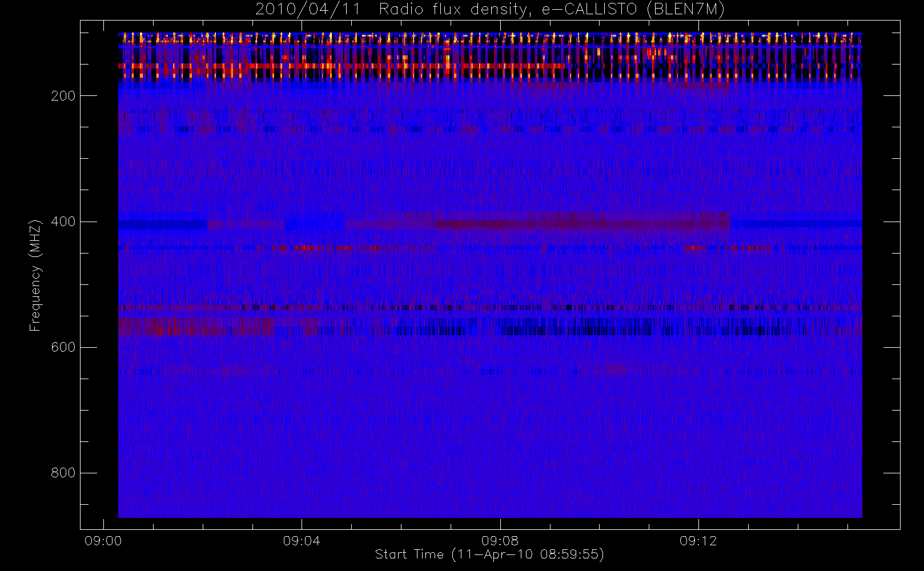Click the 09:08 time tick label

(500, 541)
